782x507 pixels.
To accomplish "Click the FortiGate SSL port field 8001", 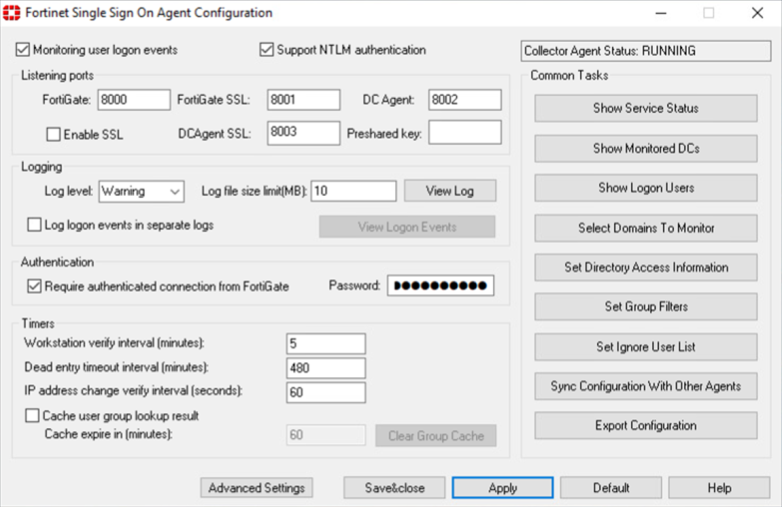I will 304,100.
